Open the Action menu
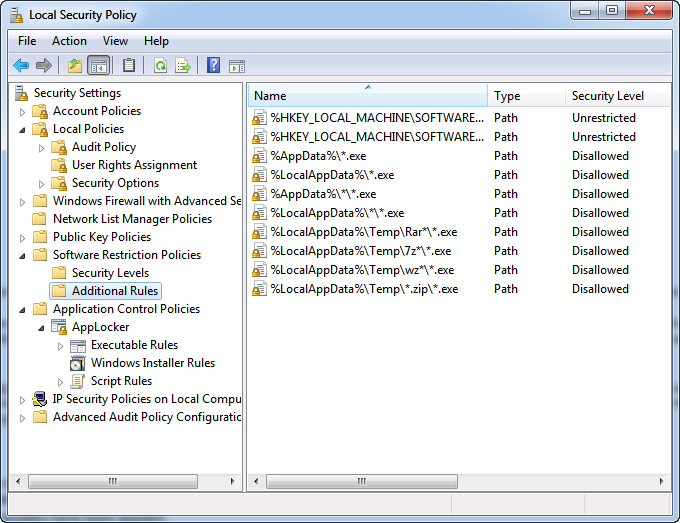Screen dimensions: 680x523 pyautogui.click(x=69, y=41)
